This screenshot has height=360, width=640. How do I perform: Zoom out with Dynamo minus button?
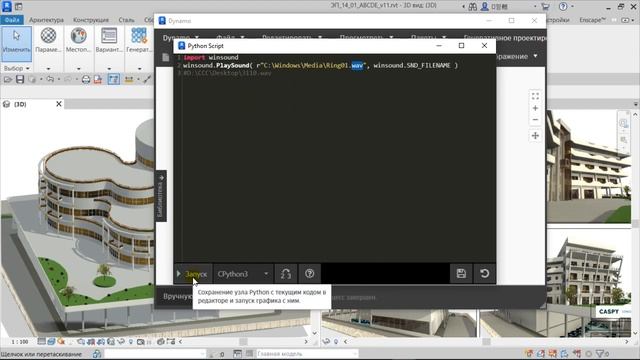tap(535, 120)
